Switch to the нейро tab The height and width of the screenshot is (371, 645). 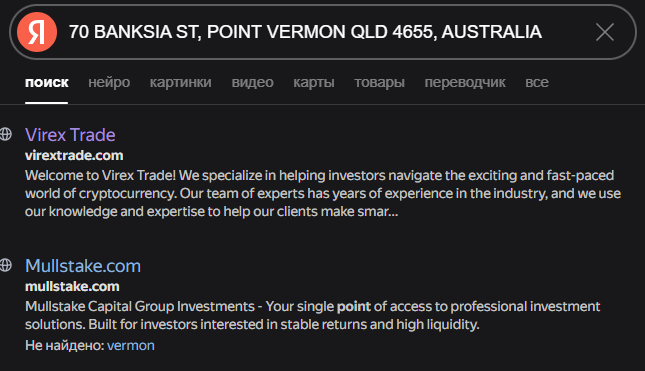(x=109, y=82)
